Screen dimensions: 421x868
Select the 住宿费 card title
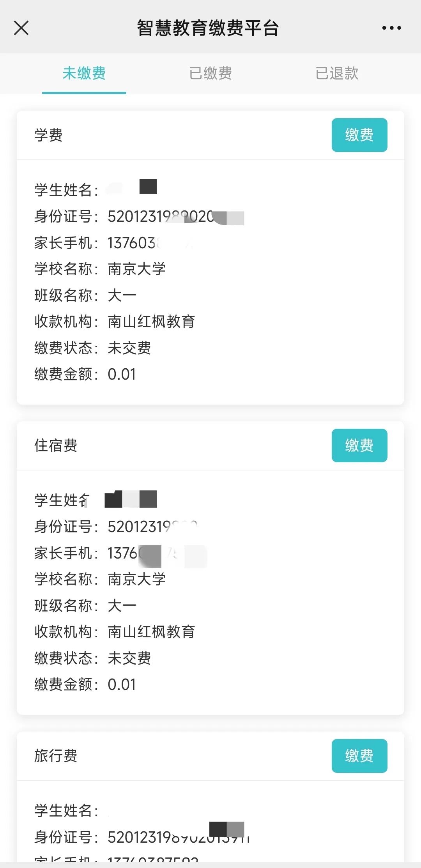pyautogui.click(x=56, y=445)
